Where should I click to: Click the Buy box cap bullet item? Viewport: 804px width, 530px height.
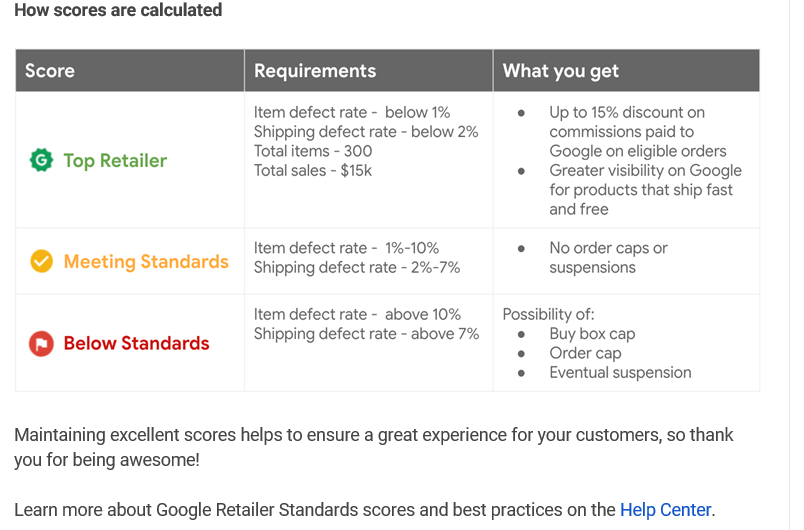(592, 334)
